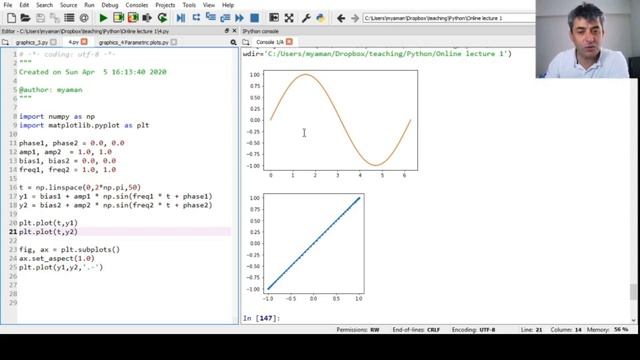Browse editor tabs icon left of graphics_3.py
The width and height of the screenshot is (640, 360).
click(5, 42)
